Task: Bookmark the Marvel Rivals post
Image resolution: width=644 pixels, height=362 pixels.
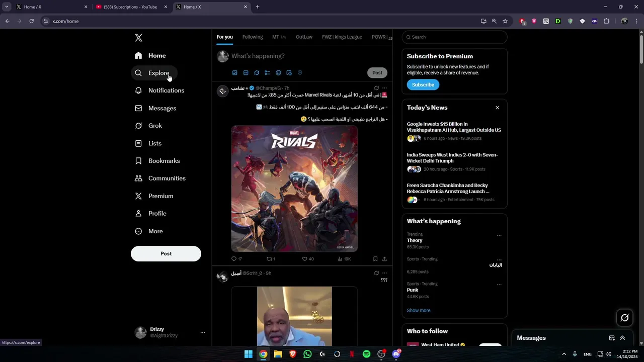Action: pos(375,259)
